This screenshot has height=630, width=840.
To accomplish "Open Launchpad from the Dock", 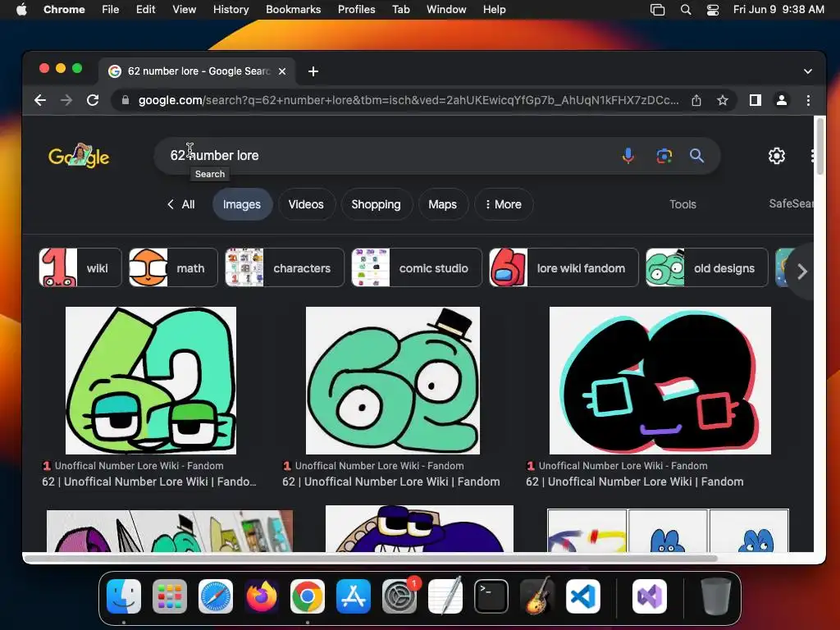I will click(x=170, y=596).
